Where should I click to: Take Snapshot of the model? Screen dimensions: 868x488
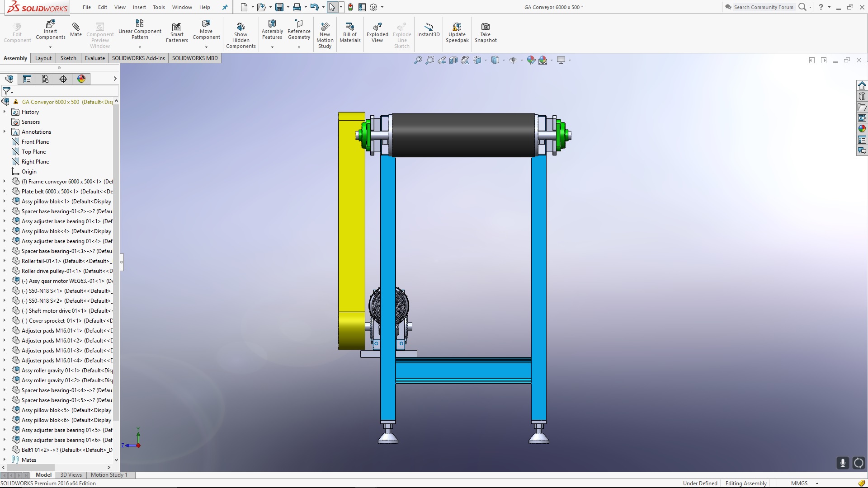pos(486,33)
